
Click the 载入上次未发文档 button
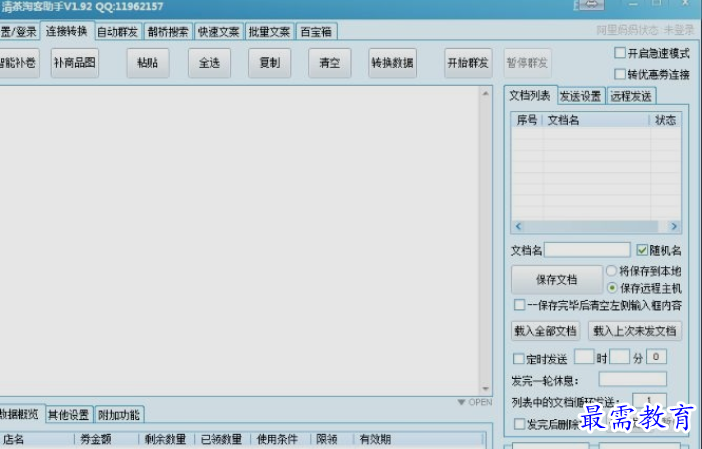634,331
